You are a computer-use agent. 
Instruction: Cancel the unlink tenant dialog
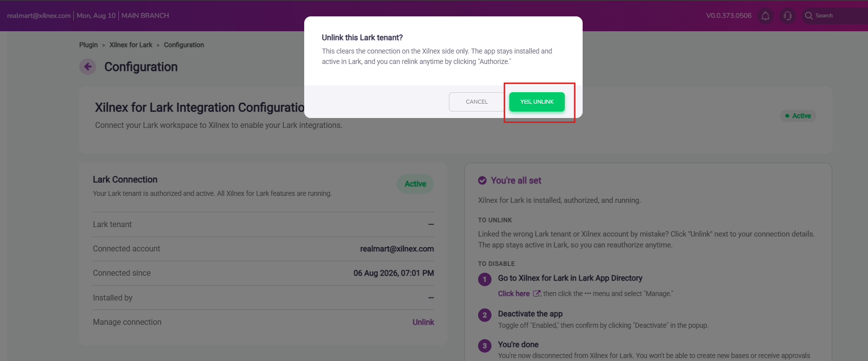pos(477,102)
